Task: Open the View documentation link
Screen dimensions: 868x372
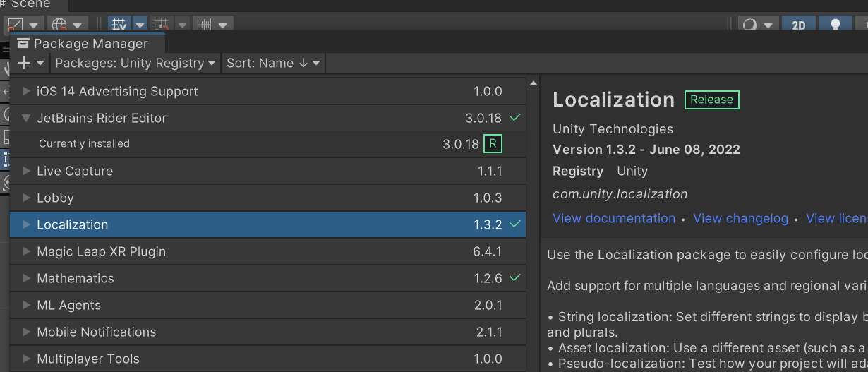Action: pos(614,218)
